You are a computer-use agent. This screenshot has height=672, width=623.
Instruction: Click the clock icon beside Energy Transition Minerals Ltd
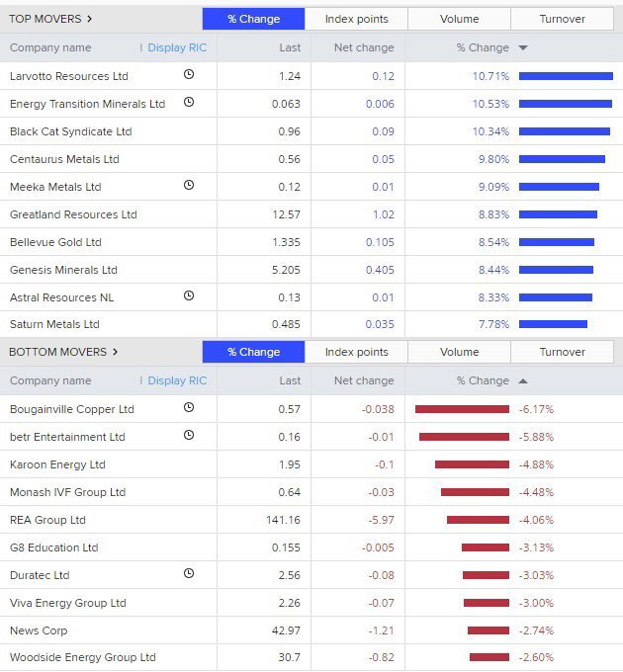(x=189, y=102)
